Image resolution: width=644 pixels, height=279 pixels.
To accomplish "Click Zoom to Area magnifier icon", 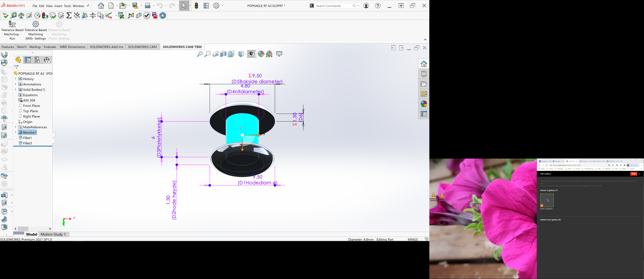I will [208, 54].
